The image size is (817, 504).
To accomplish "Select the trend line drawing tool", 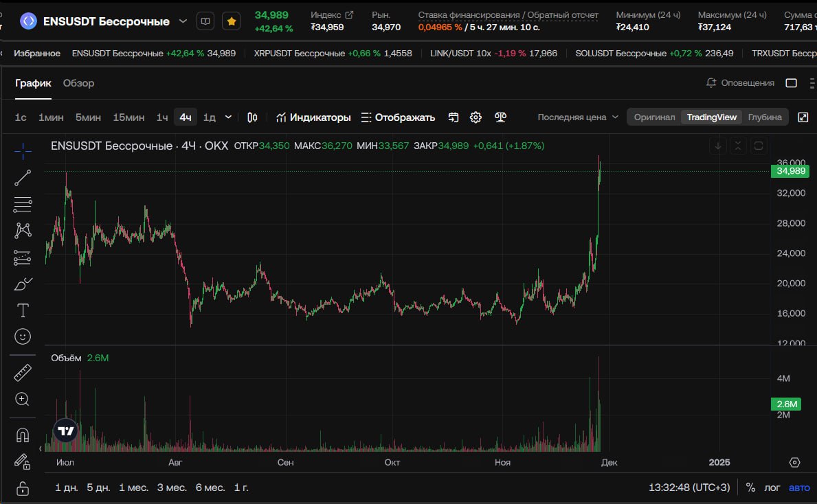I will coord(23,178).
